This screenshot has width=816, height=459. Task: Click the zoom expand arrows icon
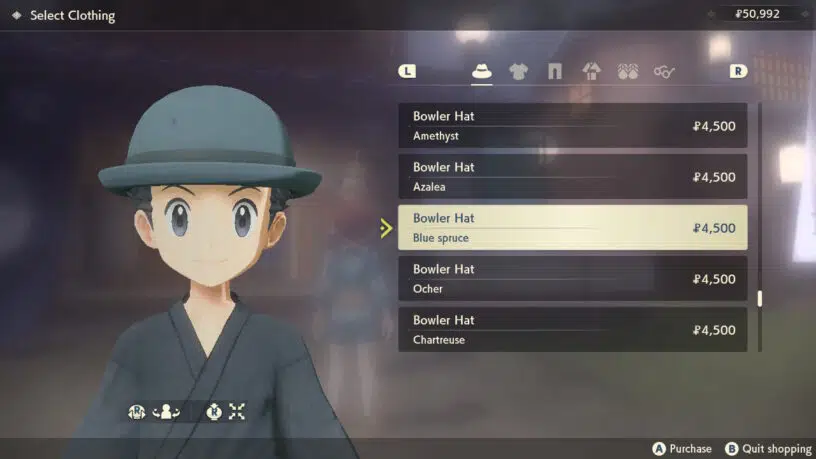(237, 412)
